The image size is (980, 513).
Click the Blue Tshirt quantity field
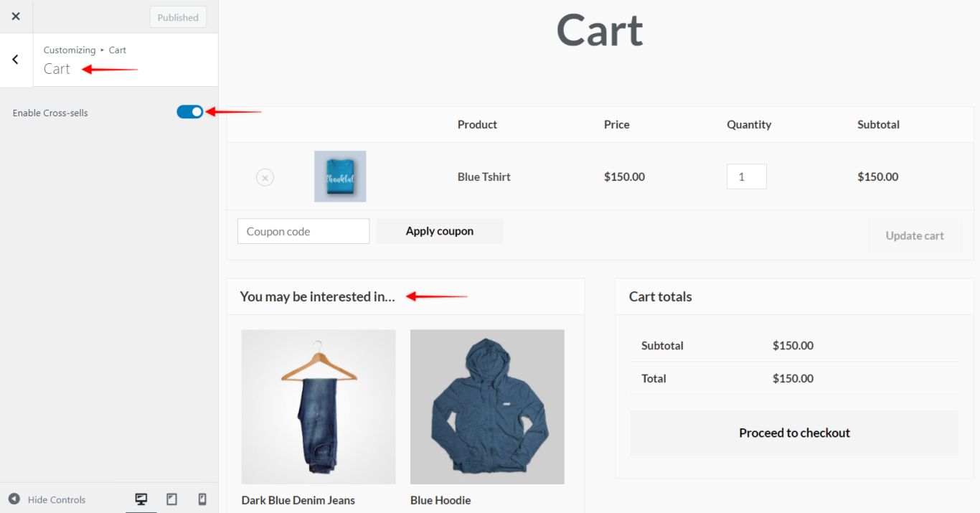pyautogui.click(x=746, y=177)
